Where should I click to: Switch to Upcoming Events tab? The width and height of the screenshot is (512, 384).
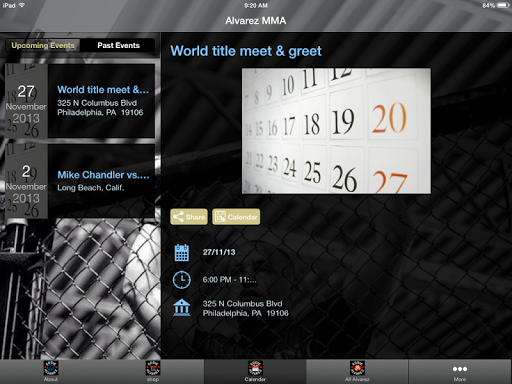click(x=43, y=45)
